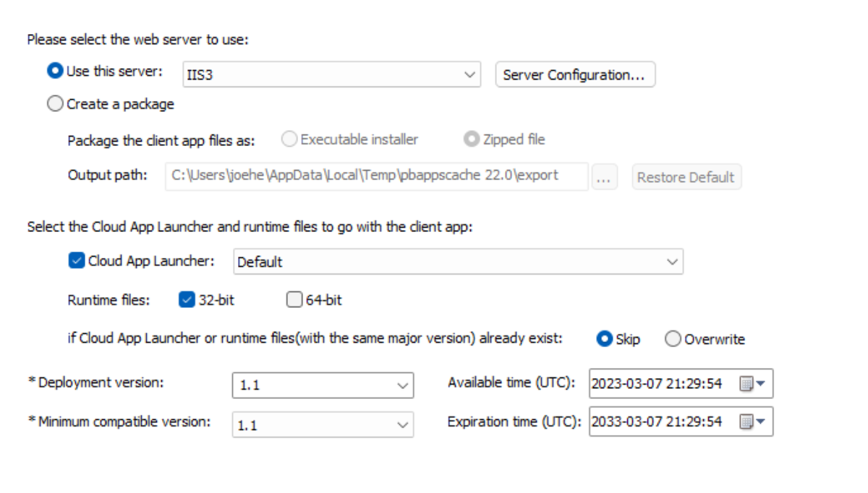Click the Expiration time date field
The width and height of the screenshot is (868, 493).
pos(657,421)
